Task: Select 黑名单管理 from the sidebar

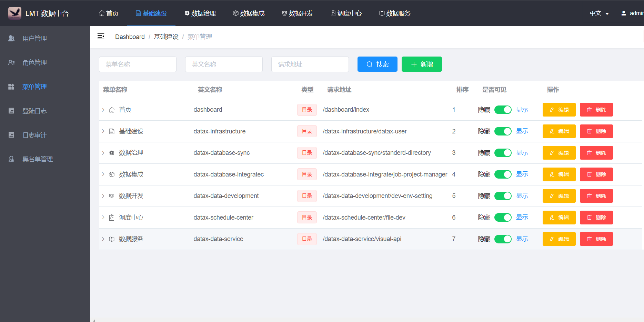Action: [x=37, y=159]
